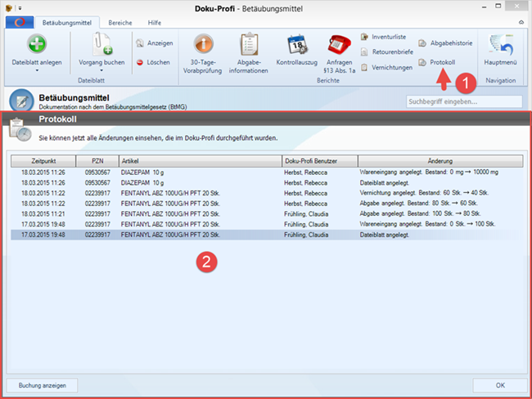
Task: Open the Retourenbriefe report
Action: (x=391, y=52)
